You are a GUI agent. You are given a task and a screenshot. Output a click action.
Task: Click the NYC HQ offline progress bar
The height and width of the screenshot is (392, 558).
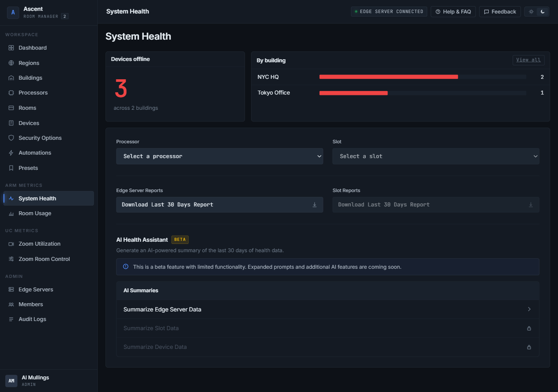click(x=423, y=77)
